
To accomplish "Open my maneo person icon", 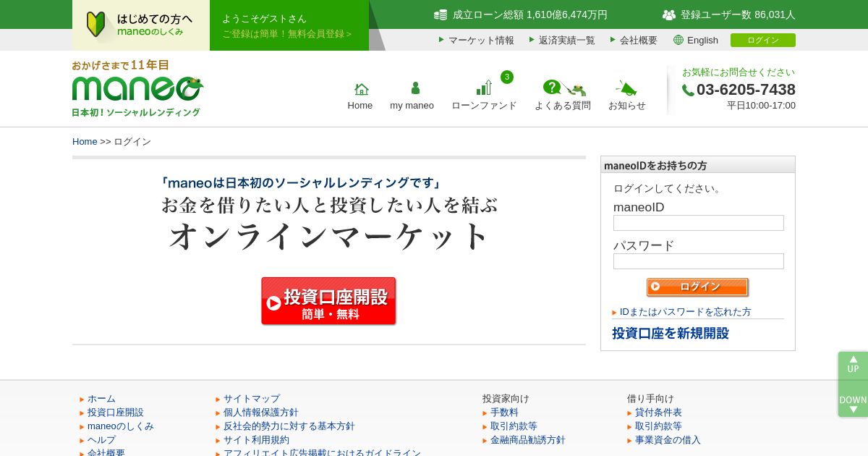I will click(415, 88).
